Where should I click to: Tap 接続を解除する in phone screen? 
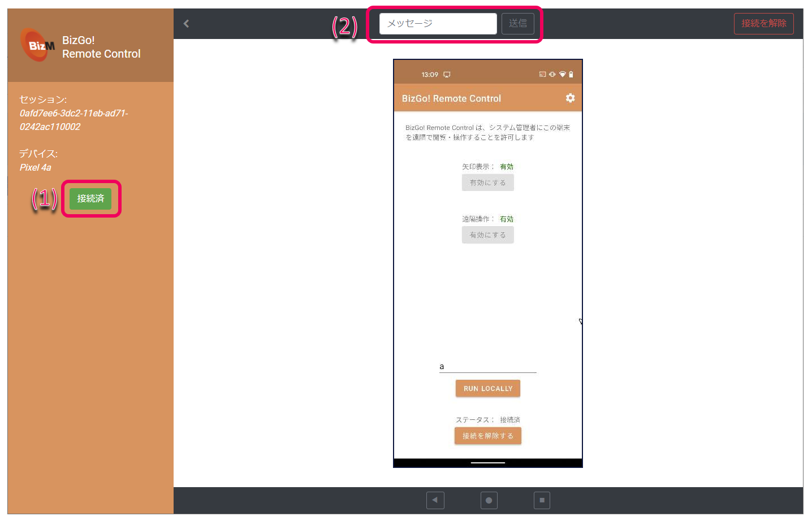pos(487,436)
